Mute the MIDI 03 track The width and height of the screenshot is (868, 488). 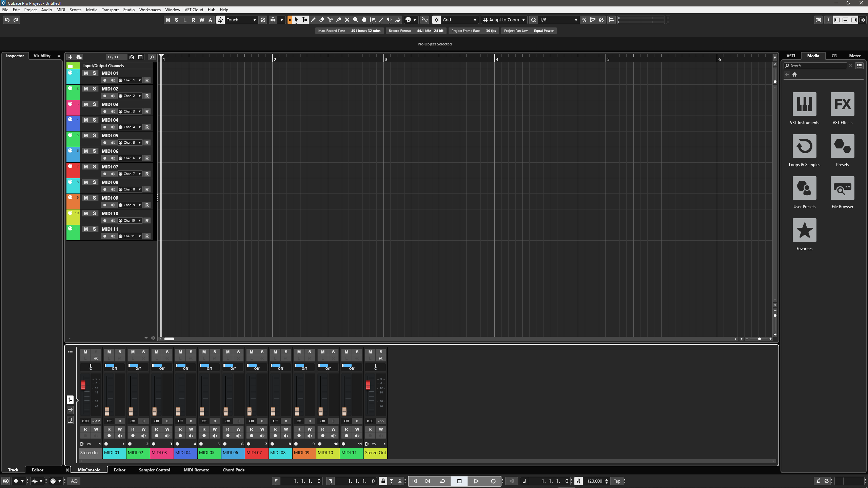(x=86, y=104)
